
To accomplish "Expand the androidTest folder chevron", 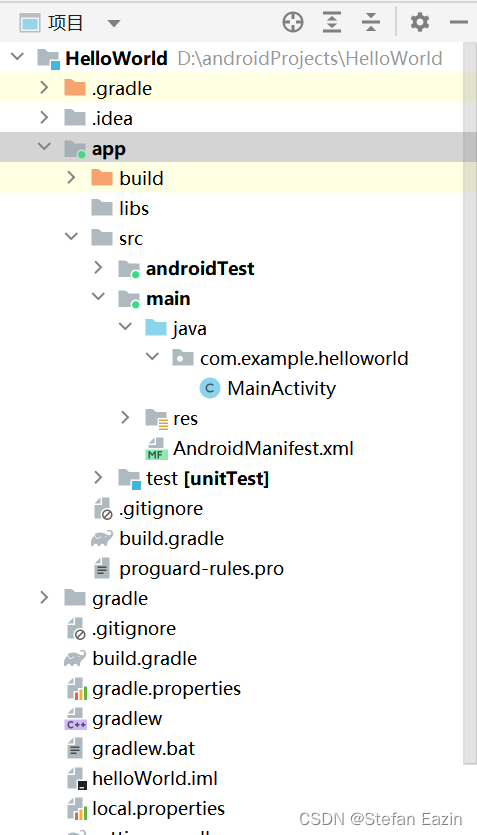I will 98,268.
